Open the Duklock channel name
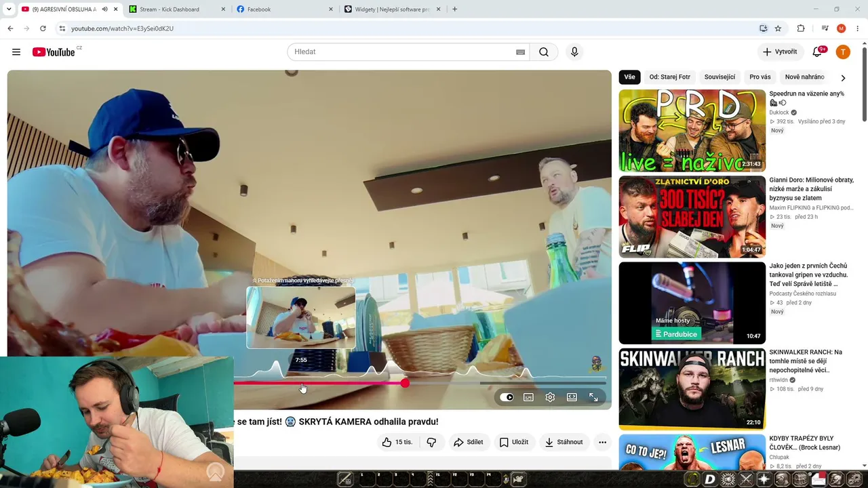 click(779, 113)
